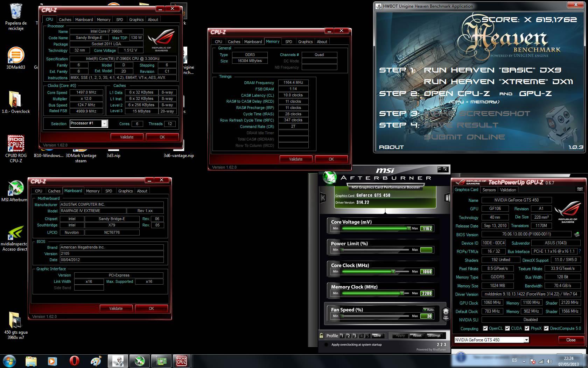Click Run Heaven Xtreme DX11 step
This screenshot has width=588, height=368.
(x=498, y=82)
